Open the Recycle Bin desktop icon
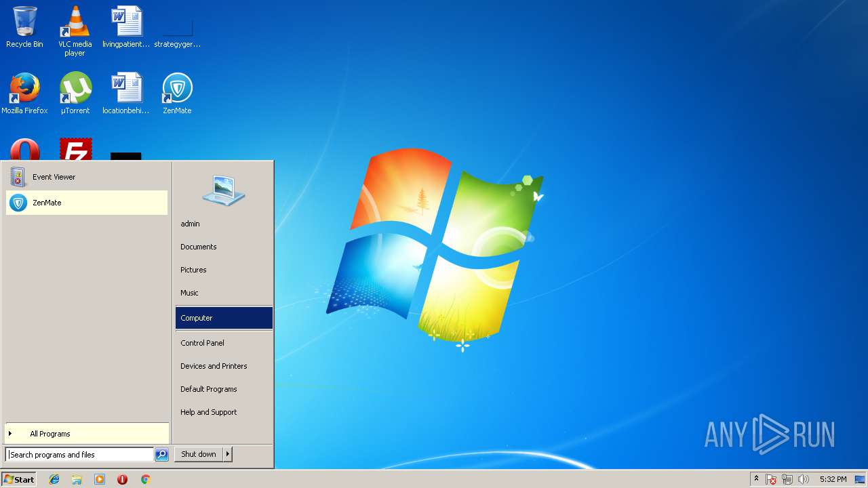The height and width of the screenshot is (488, 868). pyautogui.click(x=24, y=28)
